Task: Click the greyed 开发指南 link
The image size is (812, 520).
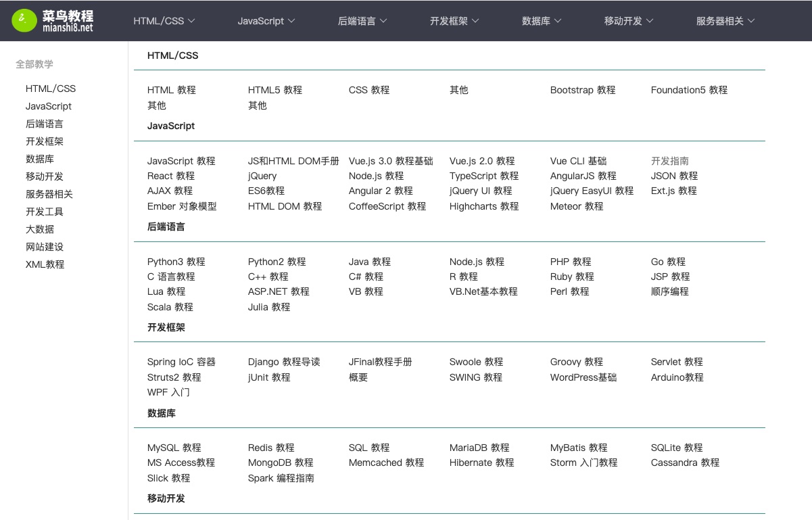Action: point(670,161)
